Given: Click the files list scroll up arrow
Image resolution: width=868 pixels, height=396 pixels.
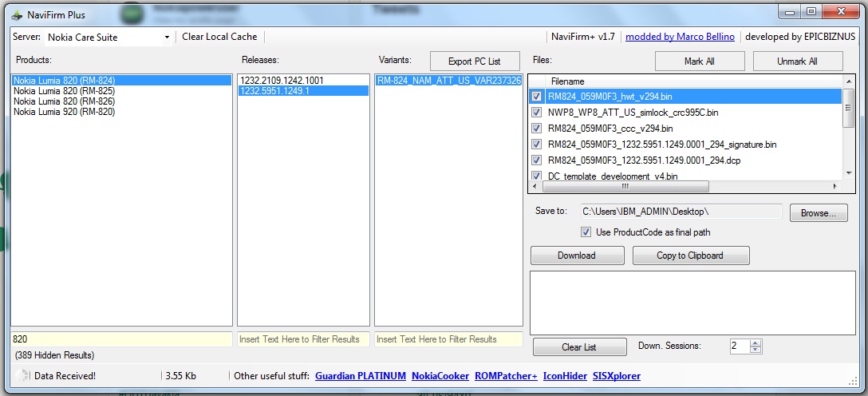Looking at the screenshot, I should (x=848, y=81).
